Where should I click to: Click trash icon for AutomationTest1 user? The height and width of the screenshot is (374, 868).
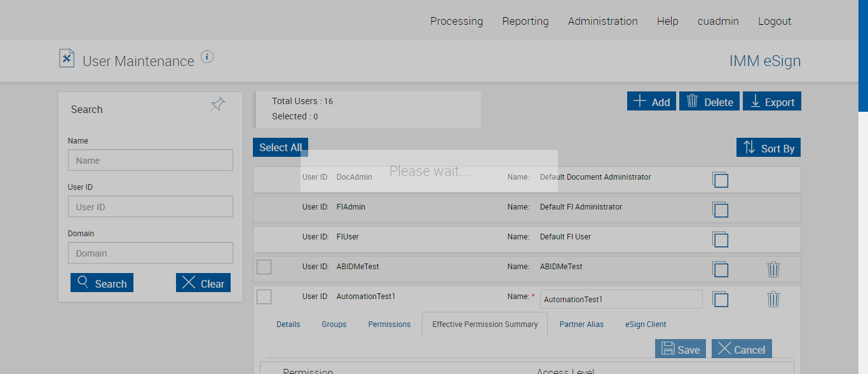pos(773,299)
